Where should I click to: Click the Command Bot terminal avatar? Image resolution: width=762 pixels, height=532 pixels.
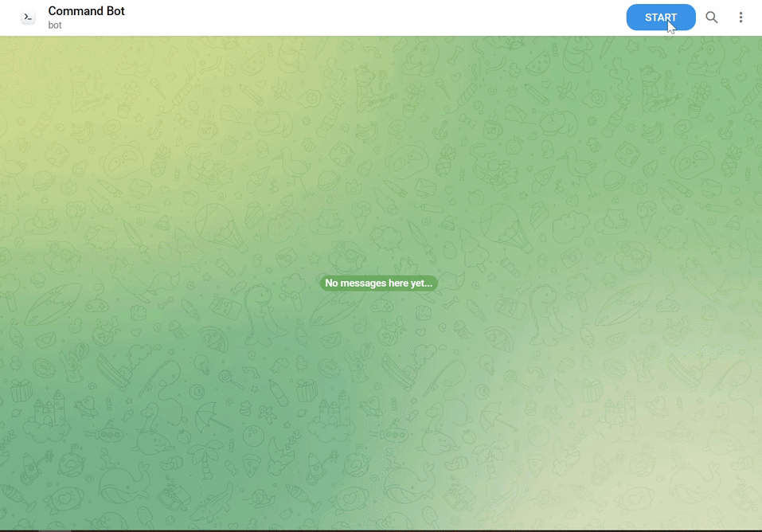tap(28, 18)
